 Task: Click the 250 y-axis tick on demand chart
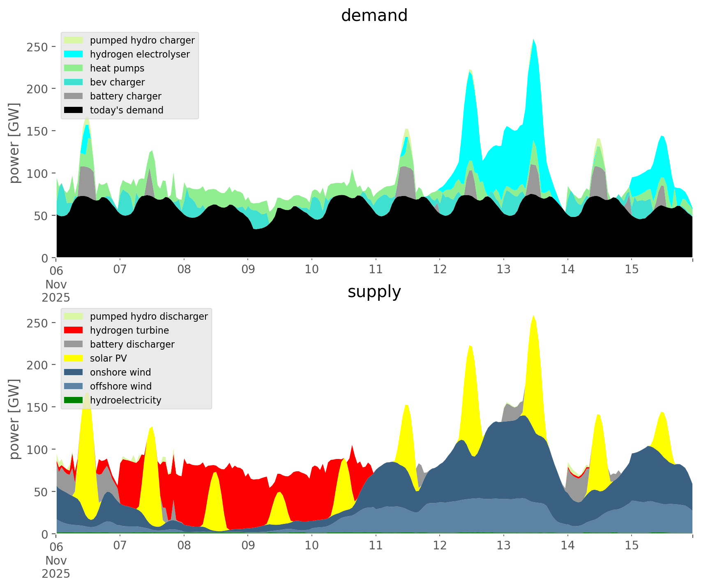(x=37, y=47)
